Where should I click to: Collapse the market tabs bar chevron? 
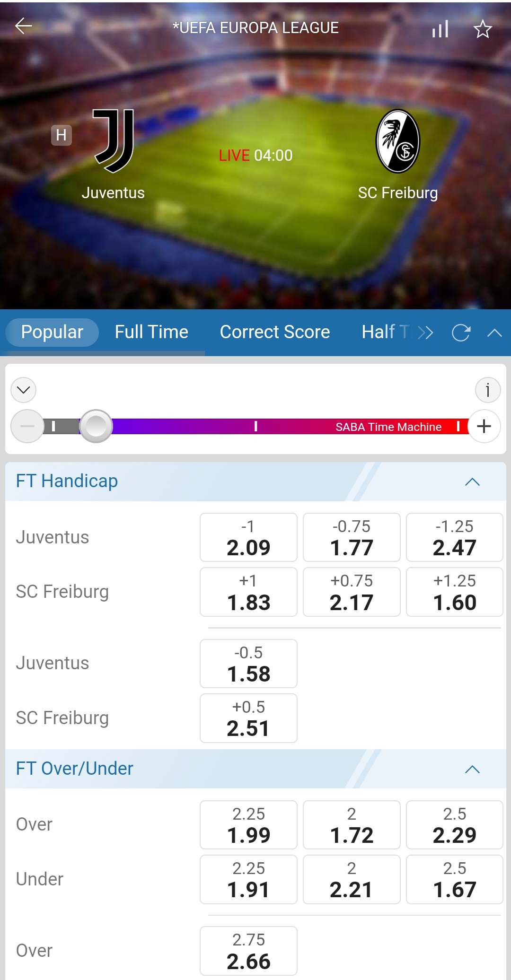click(x=494, y=333)
